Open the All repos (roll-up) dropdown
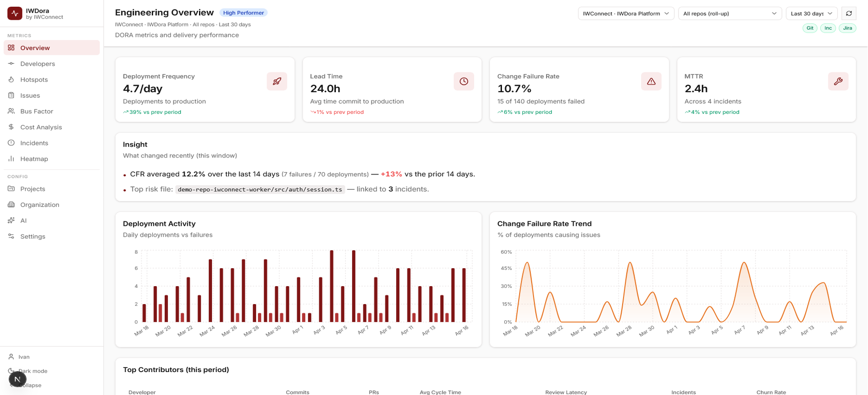The width and height of the screenshot is (868, 395). coord(730,13)
